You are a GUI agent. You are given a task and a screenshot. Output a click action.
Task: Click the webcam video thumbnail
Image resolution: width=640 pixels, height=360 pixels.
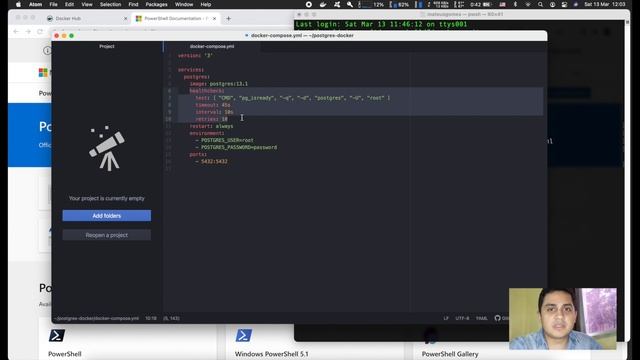click(x=562, y=319)
